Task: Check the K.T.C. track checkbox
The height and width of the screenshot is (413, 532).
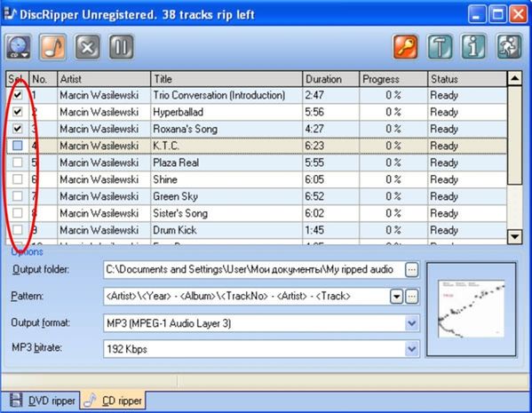Action: 17,146
